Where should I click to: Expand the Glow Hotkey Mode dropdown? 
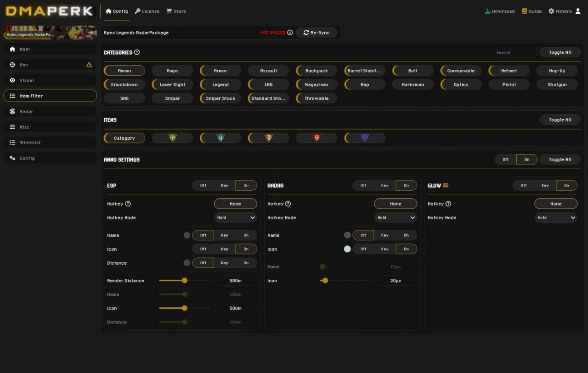556,217
